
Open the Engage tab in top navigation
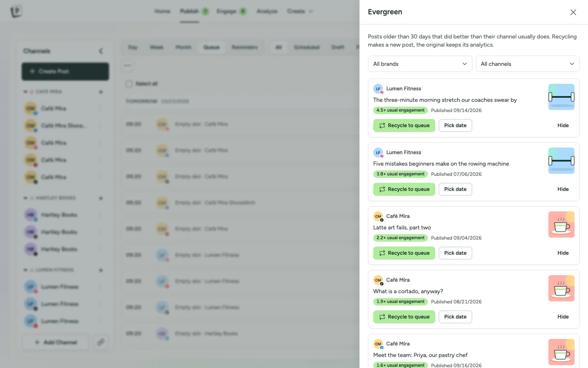click(227, 11)
